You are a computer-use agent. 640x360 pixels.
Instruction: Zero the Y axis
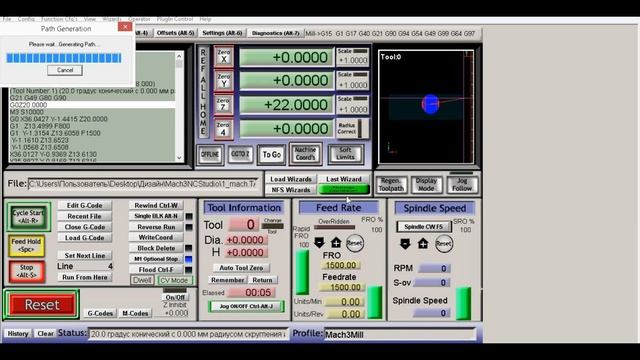click(224, 80)
